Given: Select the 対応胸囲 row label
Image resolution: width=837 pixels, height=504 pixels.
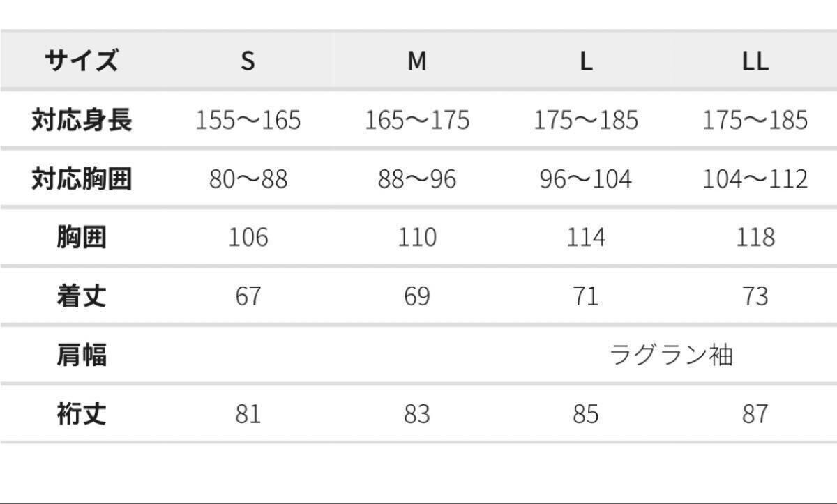Looking at the screenshot, I should [82, 179].
